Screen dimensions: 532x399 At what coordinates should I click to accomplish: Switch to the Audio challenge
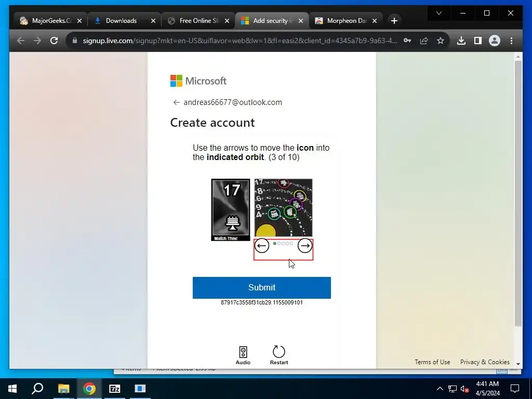243,355
